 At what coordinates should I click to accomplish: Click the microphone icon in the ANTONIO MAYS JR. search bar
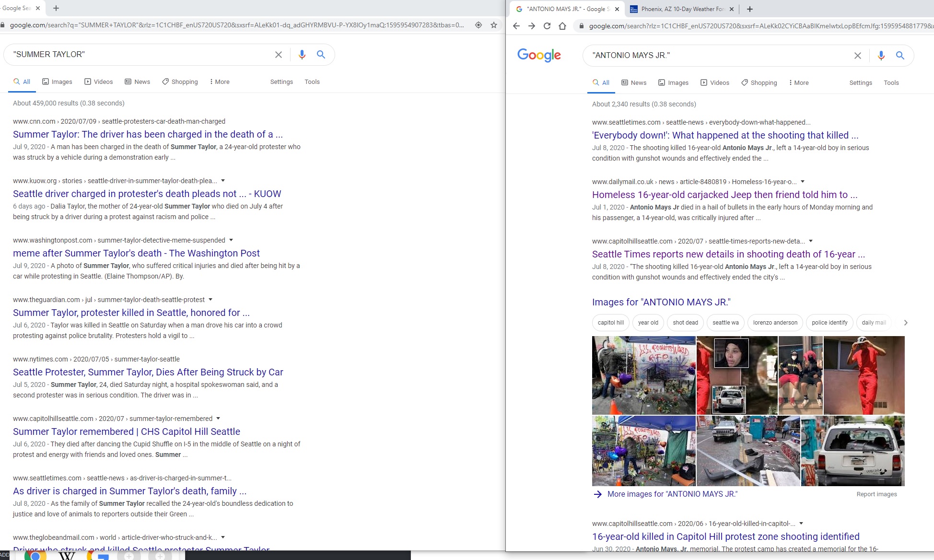pyautogui.click(x=881, y=56)
